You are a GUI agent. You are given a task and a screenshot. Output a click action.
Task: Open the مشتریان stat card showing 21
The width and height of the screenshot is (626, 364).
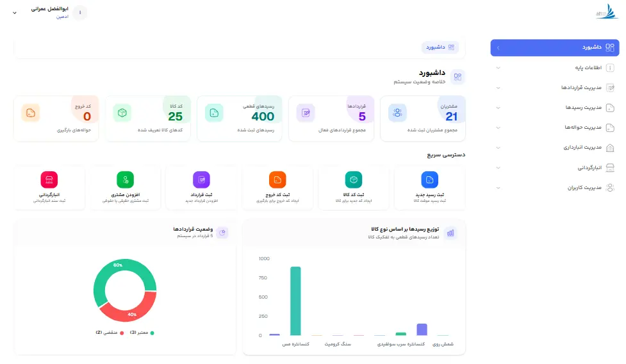click(423, 118)
